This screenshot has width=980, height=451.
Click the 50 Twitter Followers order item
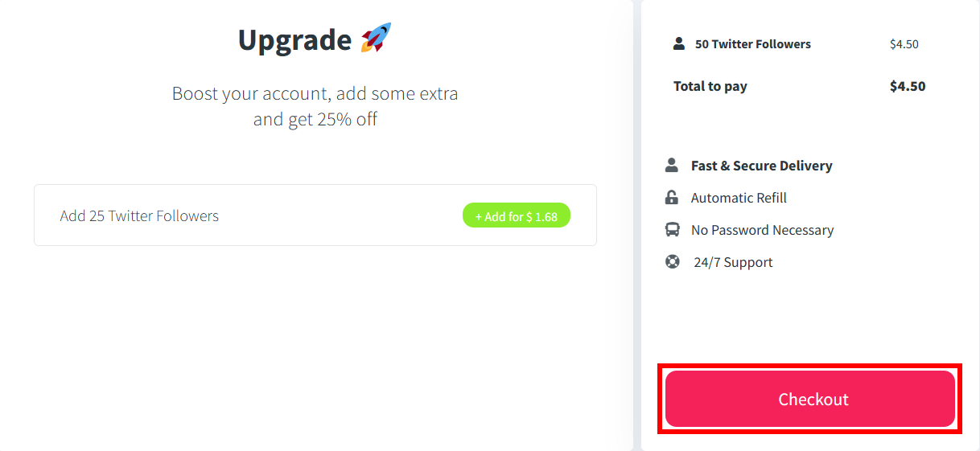[752, 44]
